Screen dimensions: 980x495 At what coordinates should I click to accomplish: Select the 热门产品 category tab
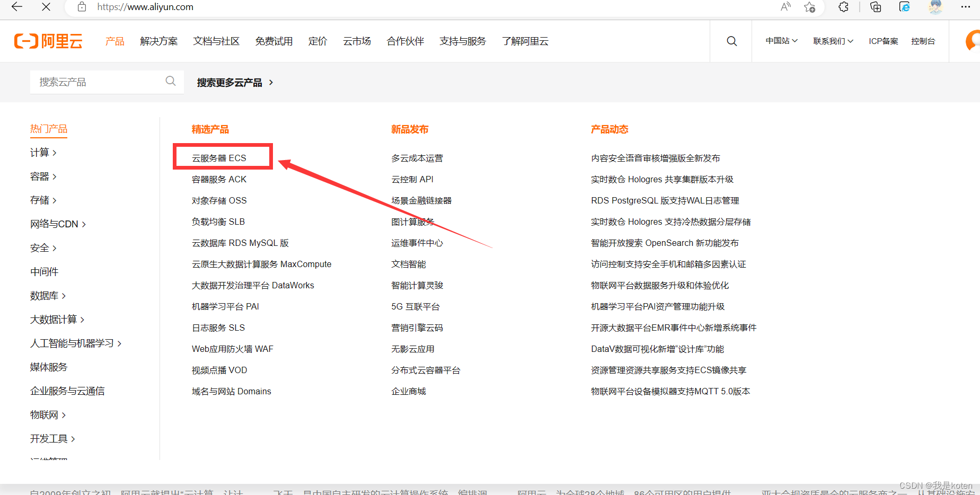point(49,129)
